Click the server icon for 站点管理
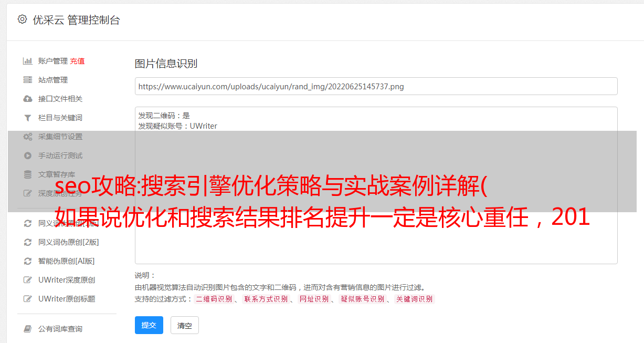This screenshot has height=343, width=644. click(28, 80)
